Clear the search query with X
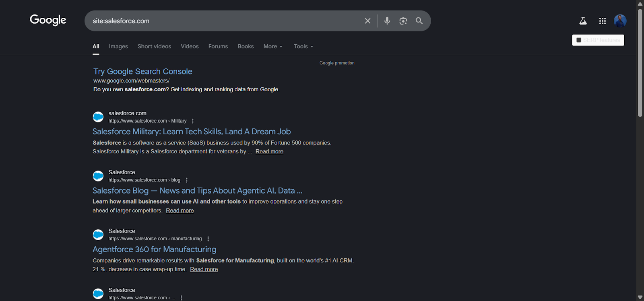Image resolution: width=644 pixels, height=301 pixels. 367,21
